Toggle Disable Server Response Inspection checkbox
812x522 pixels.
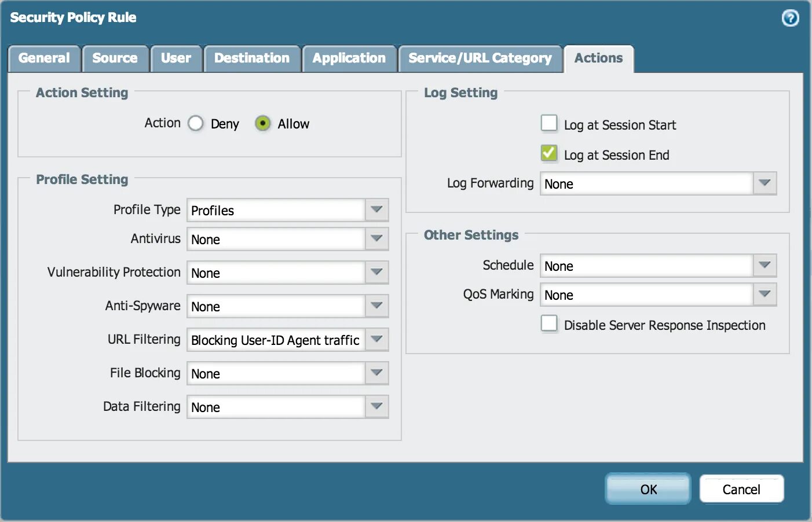pos(549,323)
